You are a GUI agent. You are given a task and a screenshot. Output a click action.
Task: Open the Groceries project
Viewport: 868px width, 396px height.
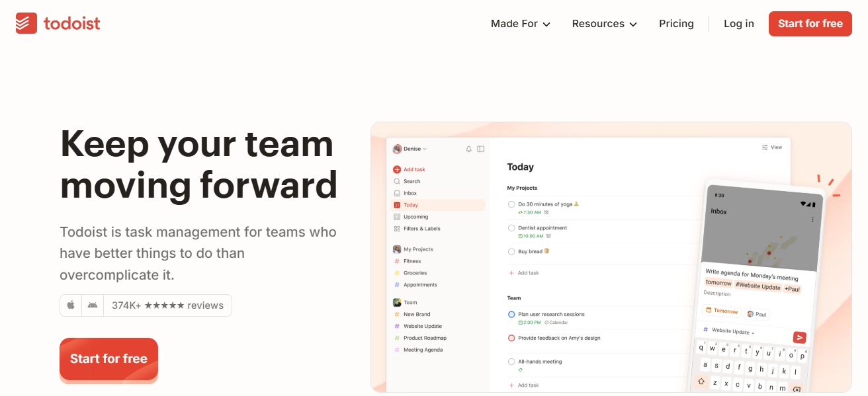pos(410,273)
